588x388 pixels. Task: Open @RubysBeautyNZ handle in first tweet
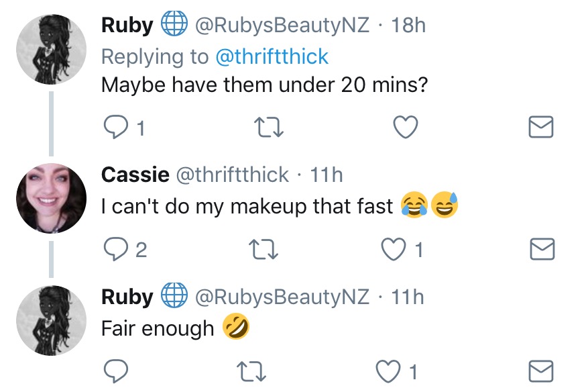282,26
